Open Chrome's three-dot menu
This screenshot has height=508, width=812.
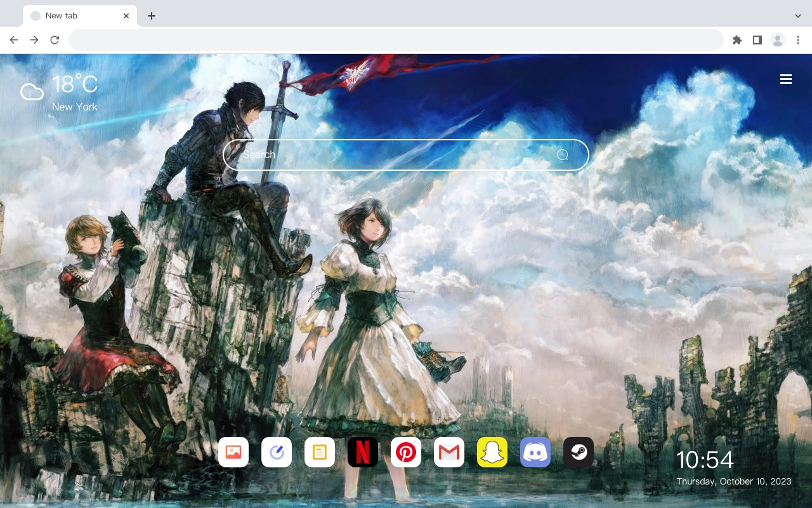(798, 40)
